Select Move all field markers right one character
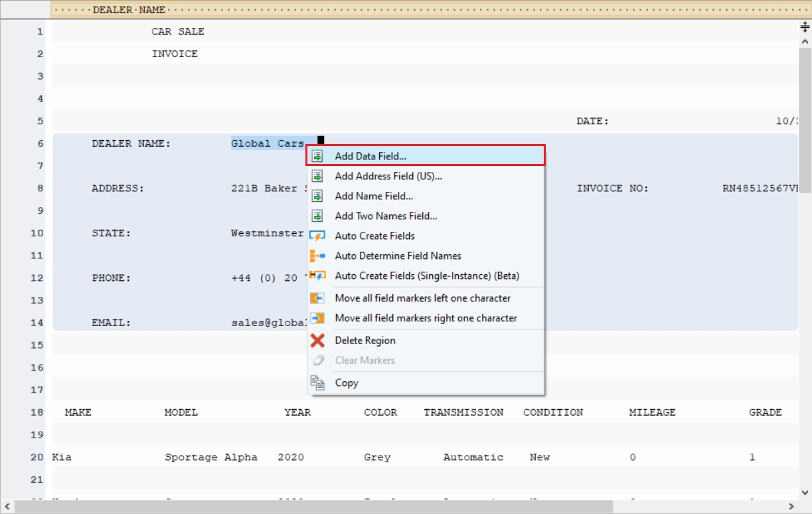 pyautogui.click(x=426, y=318)
